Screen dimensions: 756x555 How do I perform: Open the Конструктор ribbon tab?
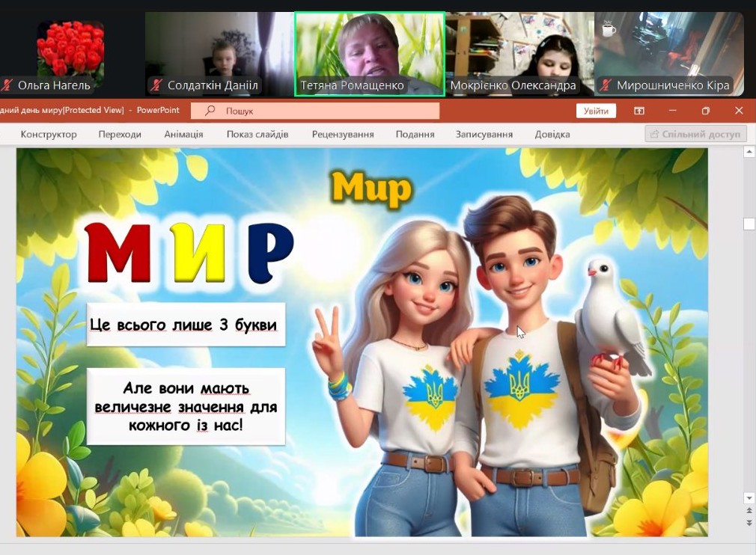[x=49, y=135]
